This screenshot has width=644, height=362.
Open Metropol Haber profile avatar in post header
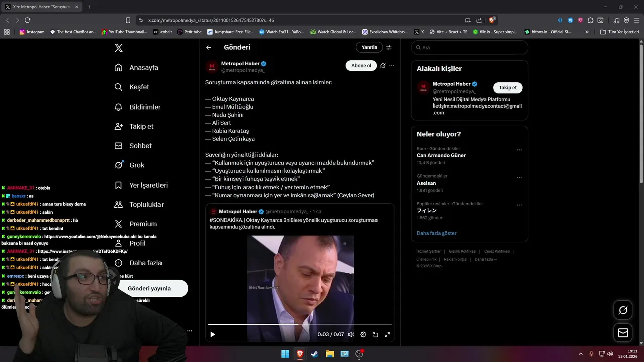coord(212,67)
